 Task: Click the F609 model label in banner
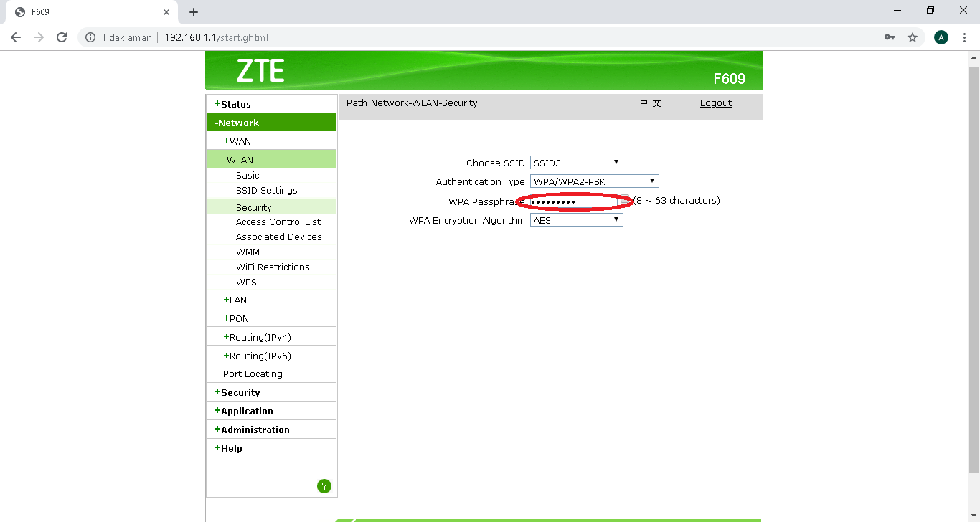[x=729, y=78]
